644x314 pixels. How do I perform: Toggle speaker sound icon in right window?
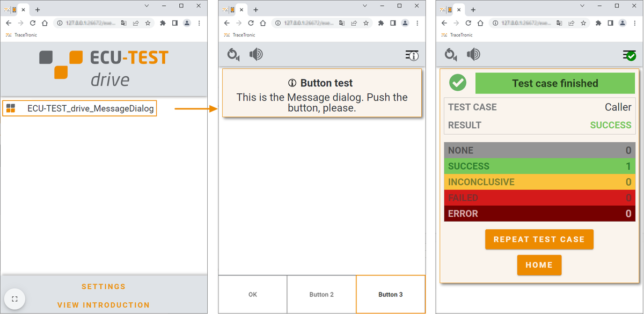[x=474, y=54]
